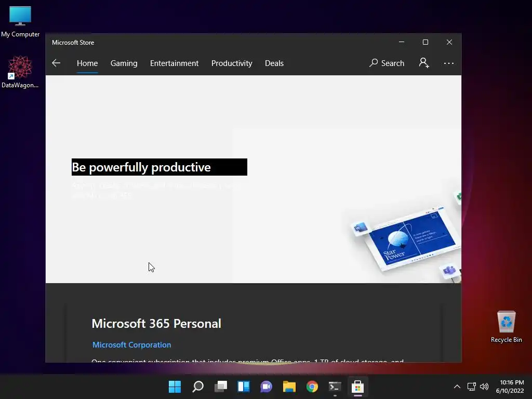Minimize the Microsoft Store window

pyautogui.click(x=402, y=42)
